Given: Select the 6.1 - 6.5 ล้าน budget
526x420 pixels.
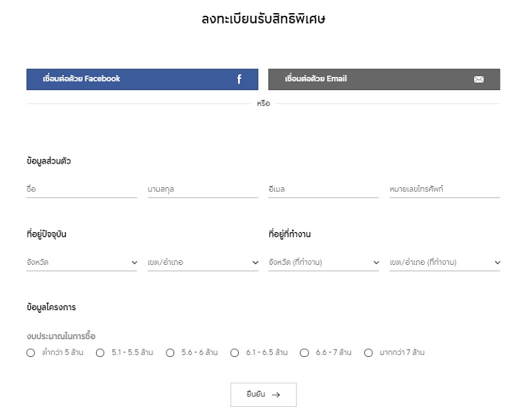Looking at the screenshot, I should click(235, 353).
